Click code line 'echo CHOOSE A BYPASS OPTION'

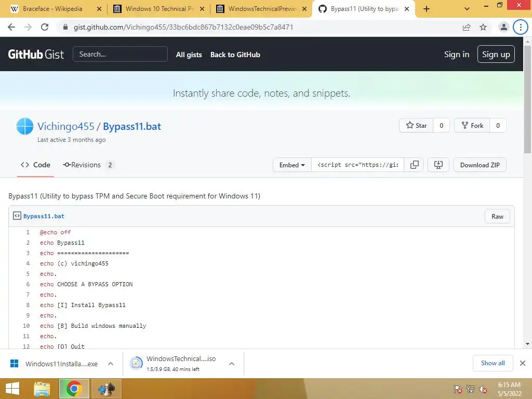[x=86, y=284]
